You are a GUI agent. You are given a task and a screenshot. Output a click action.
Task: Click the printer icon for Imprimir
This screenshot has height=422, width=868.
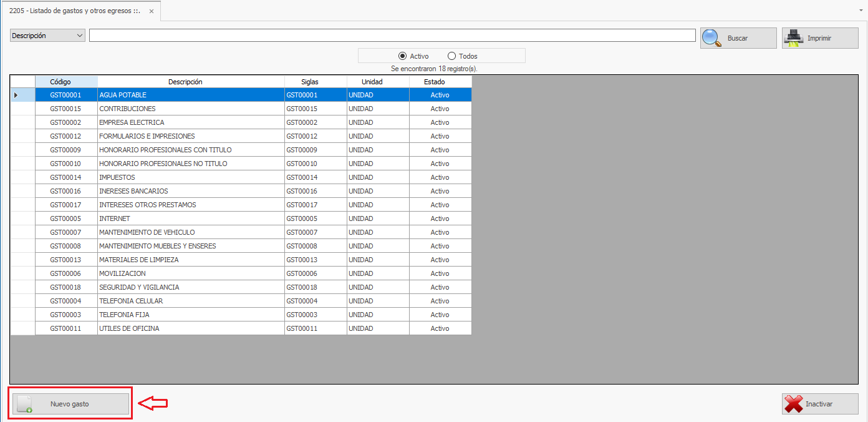[793, 38]
